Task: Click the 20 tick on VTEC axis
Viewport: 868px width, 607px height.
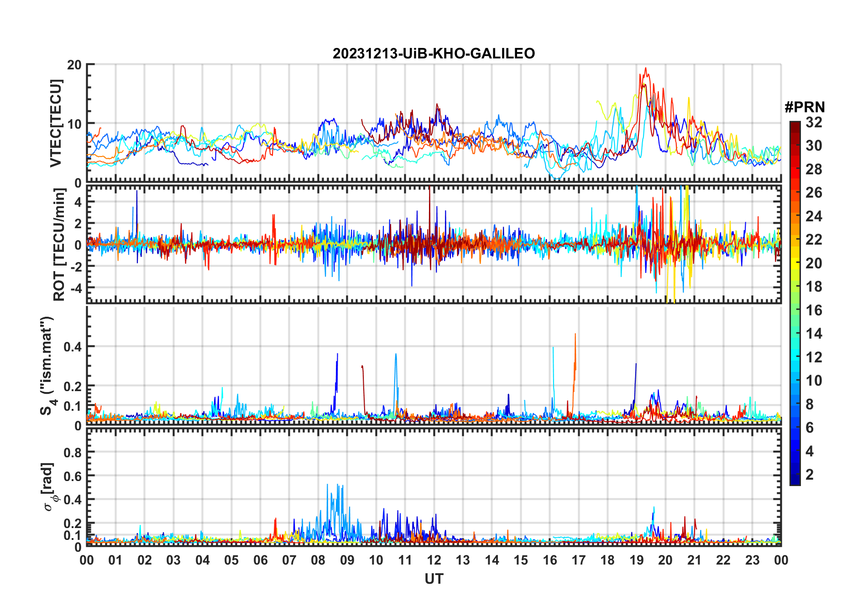Action: point(74,65)
